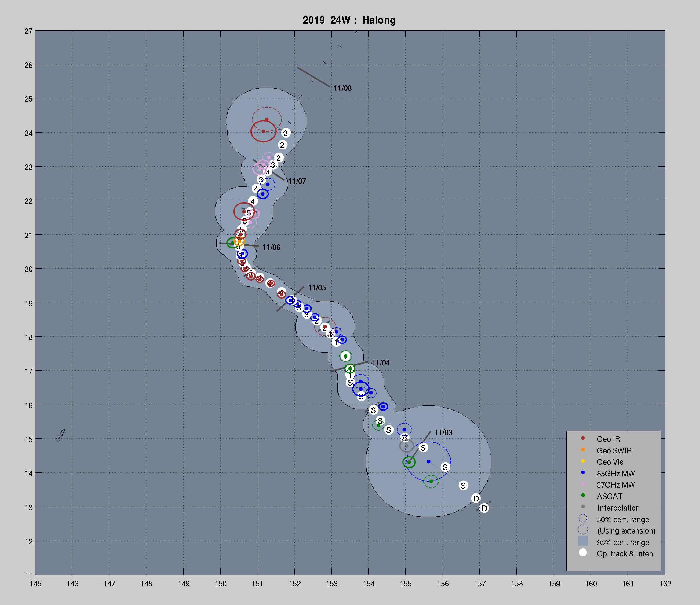Screen dimensions: 700x605
Task: Click the lowest 'D' track marker
Action: tap(484, 508)
